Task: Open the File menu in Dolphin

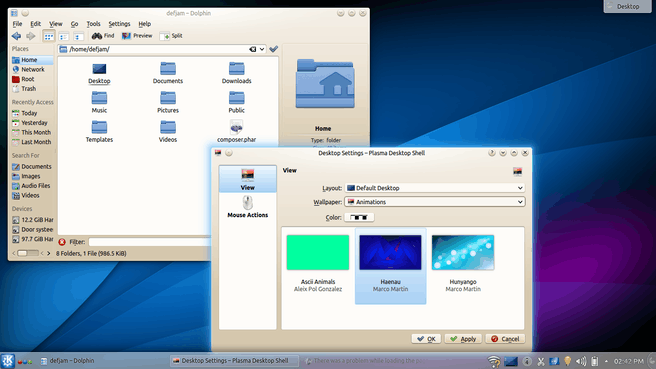Action: [x=17, y=24]
